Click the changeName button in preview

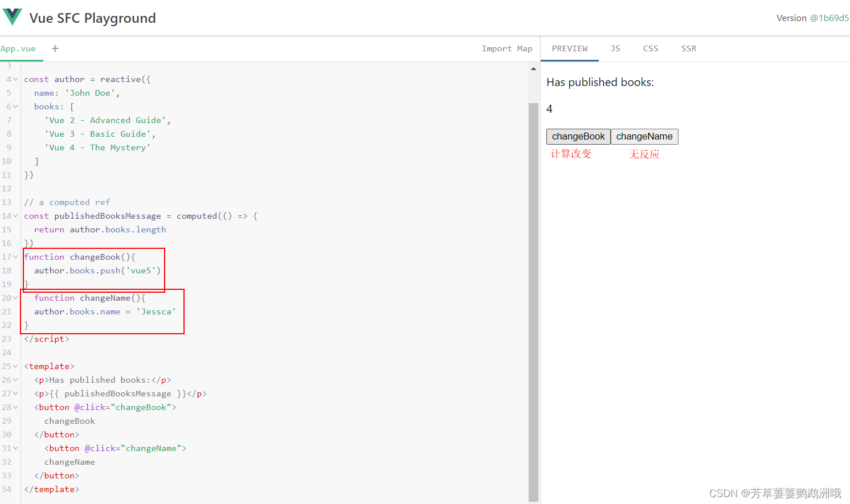[644, 137]
